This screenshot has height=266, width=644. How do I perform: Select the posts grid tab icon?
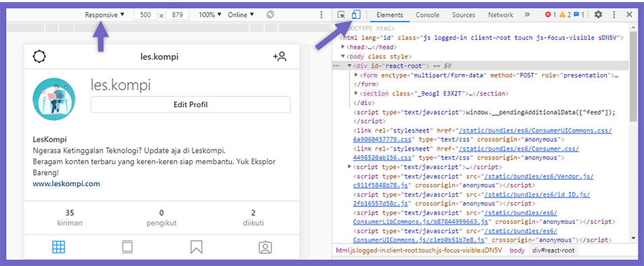59,247
